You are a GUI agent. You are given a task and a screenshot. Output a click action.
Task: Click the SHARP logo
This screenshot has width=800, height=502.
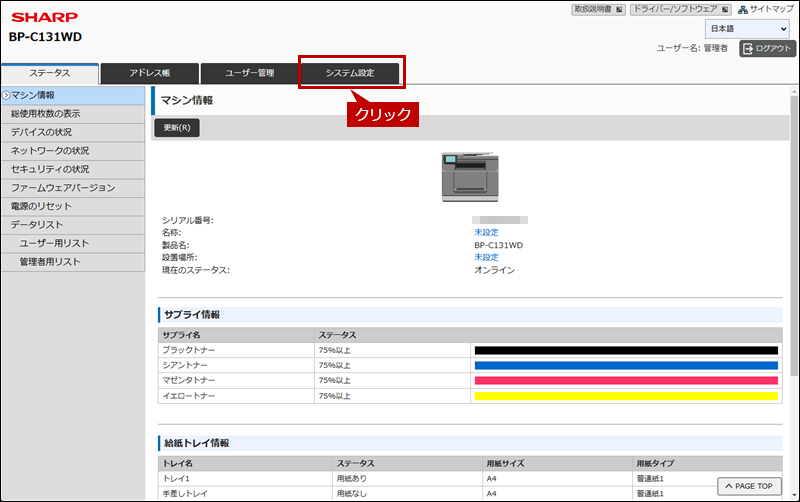coord(38,17)
